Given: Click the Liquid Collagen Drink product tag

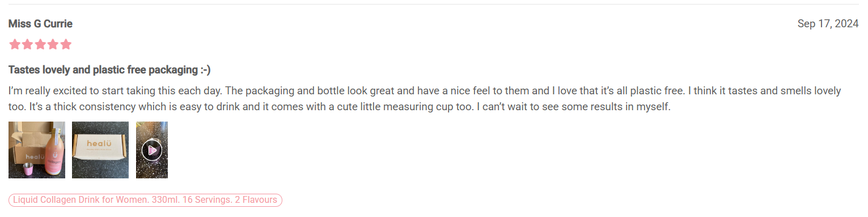Looking at the screenshot, I should click(x=145, y=200).
